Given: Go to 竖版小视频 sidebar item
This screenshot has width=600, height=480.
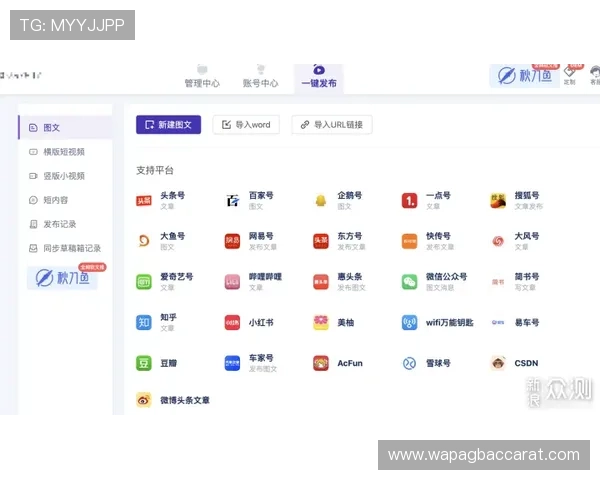Looking at the screenshot, I should click(x=66, y=176).
